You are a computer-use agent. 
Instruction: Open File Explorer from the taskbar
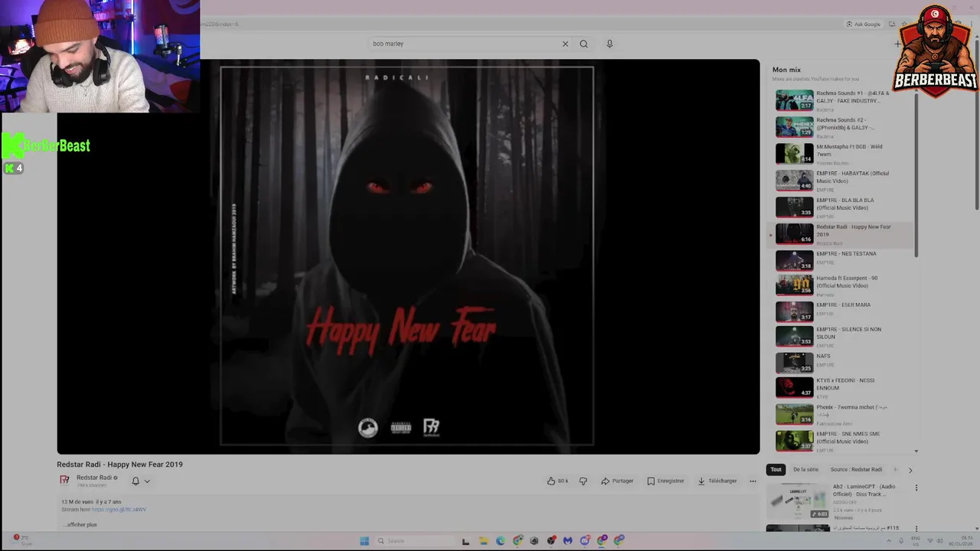[x=483, y=541]
